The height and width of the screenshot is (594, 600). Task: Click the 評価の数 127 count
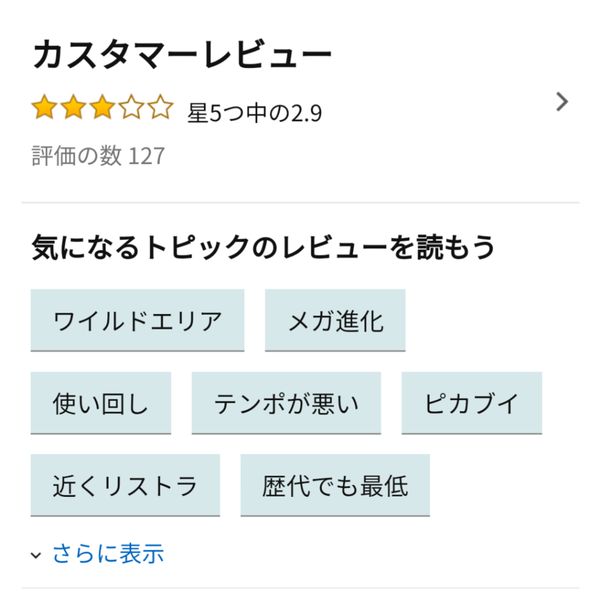click(x=98, y=156)
